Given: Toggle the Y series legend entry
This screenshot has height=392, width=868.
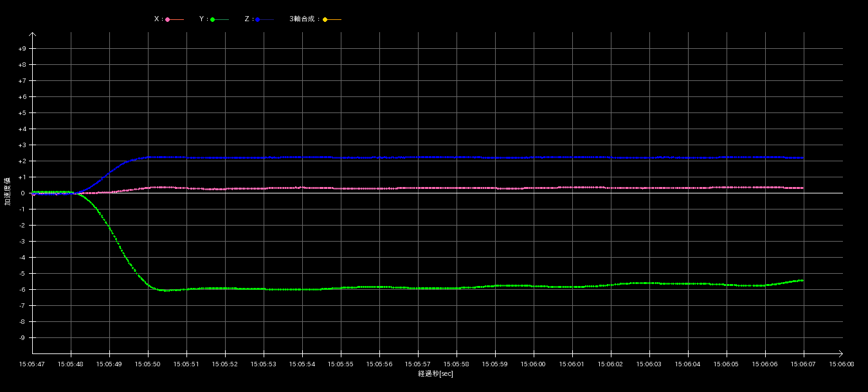Looking at the screenshot, I should (x=213, y=19).
